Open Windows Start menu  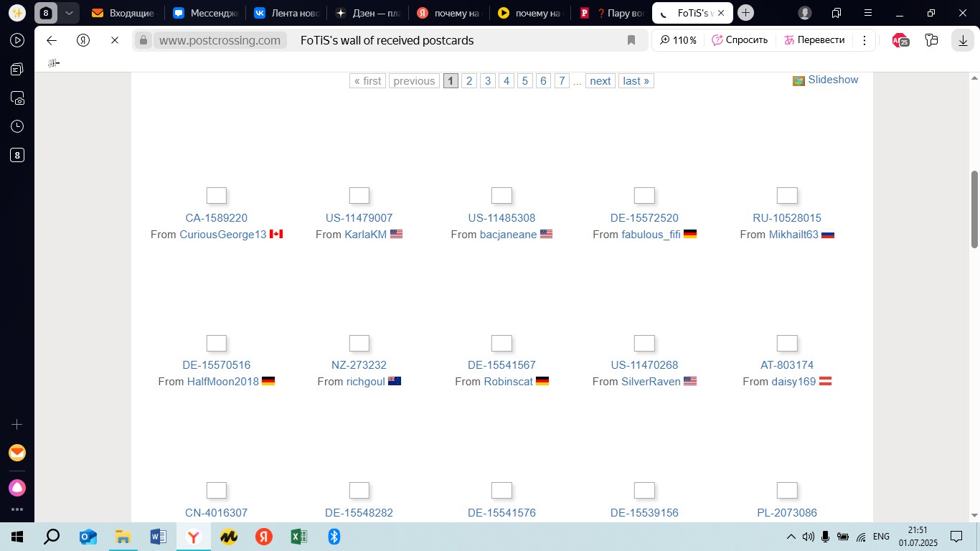coord(17,537)
